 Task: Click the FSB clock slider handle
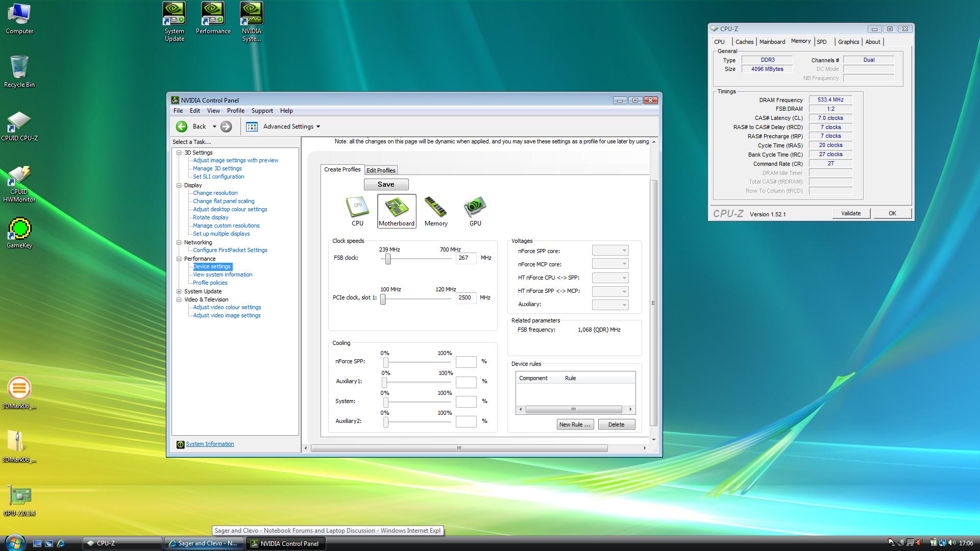(x=388, y=259)
